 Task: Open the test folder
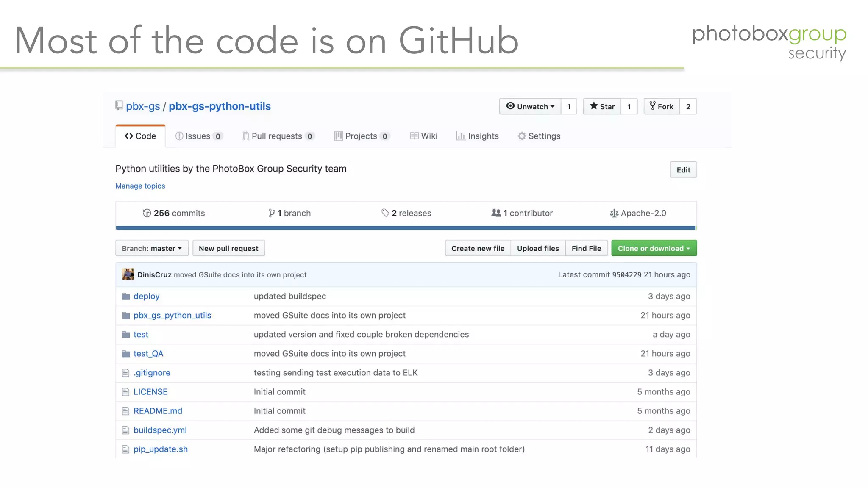point(141,334)
